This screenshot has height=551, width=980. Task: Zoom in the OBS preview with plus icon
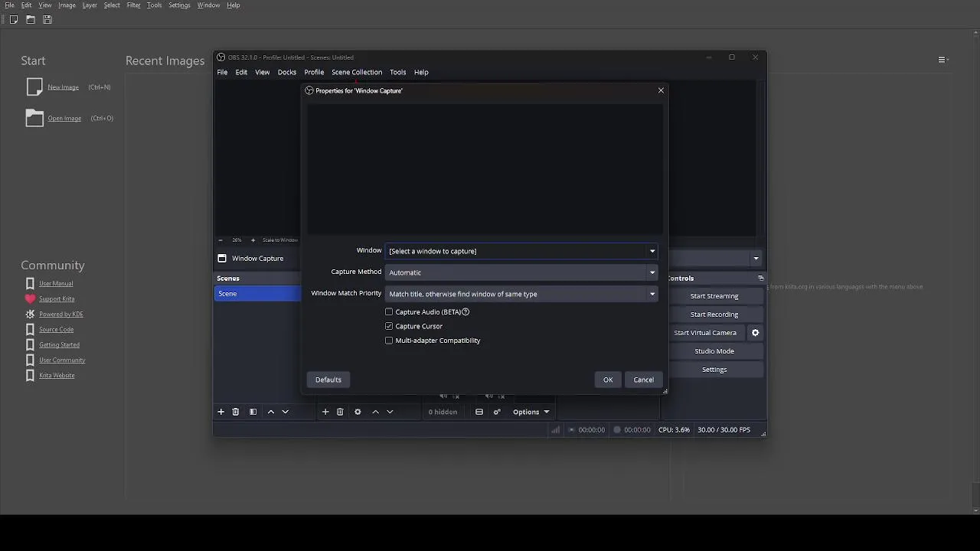tap(253, 240)
